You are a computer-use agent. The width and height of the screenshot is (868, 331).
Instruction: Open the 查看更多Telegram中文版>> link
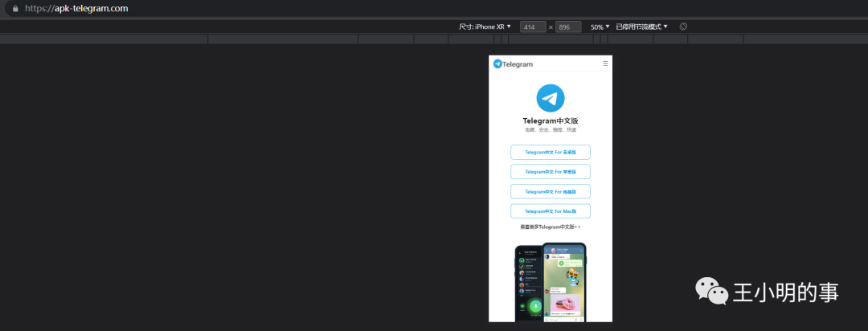pyautogui.click(x=551, y=227)
